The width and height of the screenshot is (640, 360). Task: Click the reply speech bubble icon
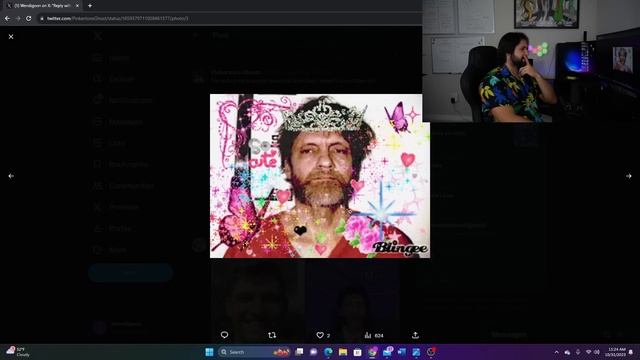224,335
